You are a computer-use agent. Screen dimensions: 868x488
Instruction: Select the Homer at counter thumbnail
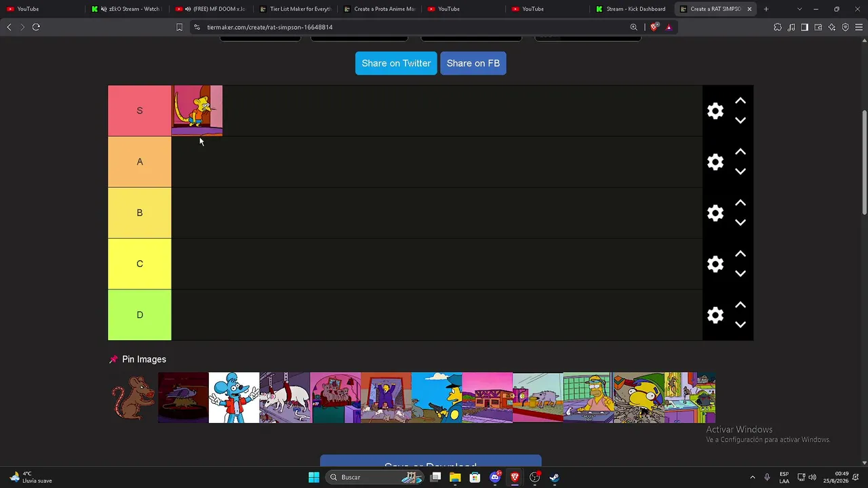(589, 398)
